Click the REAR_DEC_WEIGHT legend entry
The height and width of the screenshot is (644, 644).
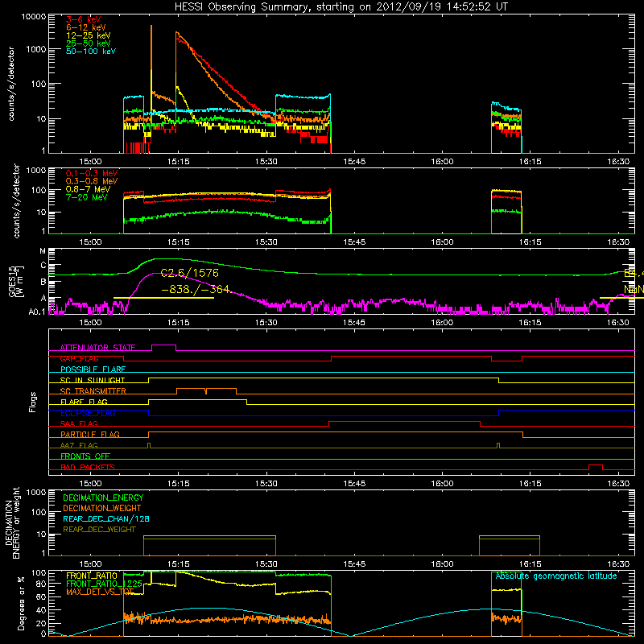point(99,530)
